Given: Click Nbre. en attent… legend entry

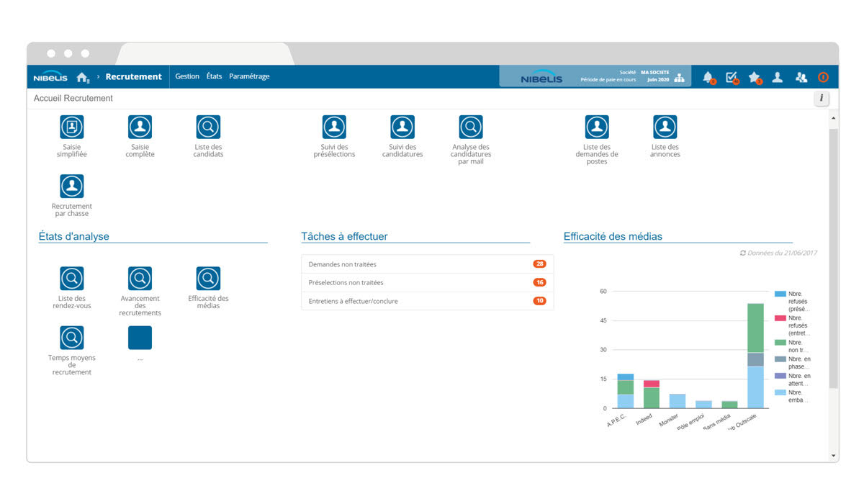Looking at the screenshot, I should pyautogui.click(x=793, y=379).
